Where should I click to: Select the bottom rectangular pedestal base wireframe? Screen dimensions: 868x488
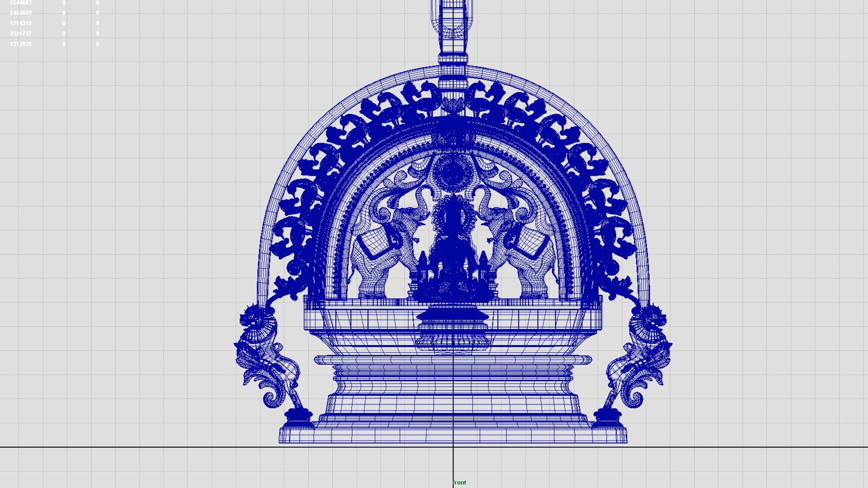[453, 435]
